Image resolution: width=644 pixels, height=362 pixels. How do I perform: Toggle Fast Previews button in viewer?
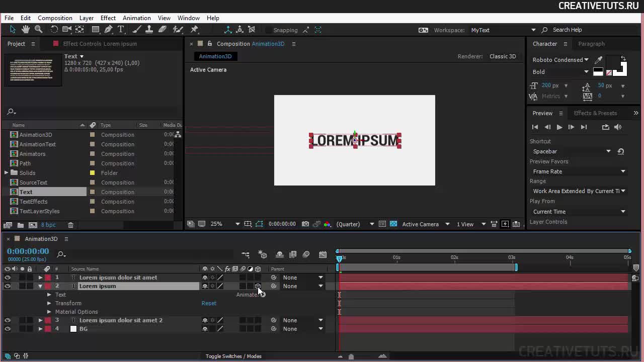point(505,224)
